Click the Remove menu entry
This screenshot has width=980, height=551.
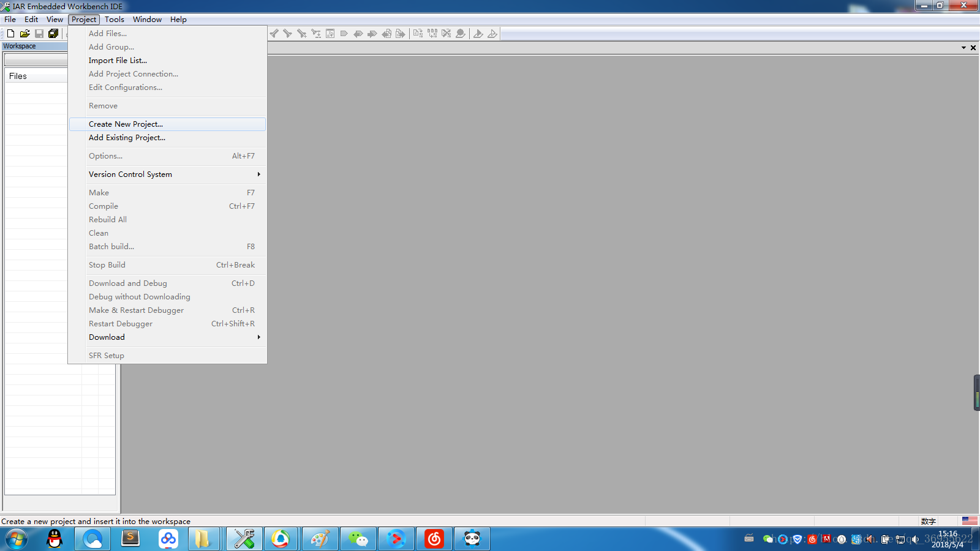[x=167, y=106]
